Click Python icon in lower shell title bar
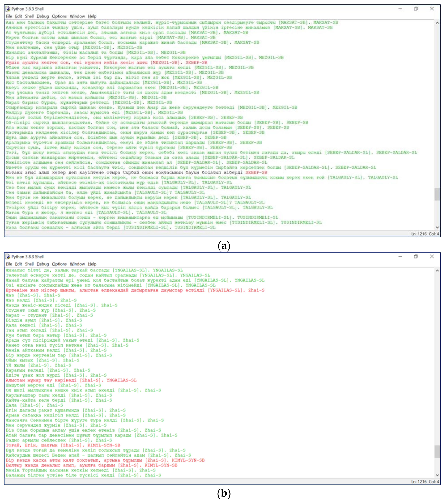Screen dimensions: 446x504 pyautogui.click(x=8, y=257)
